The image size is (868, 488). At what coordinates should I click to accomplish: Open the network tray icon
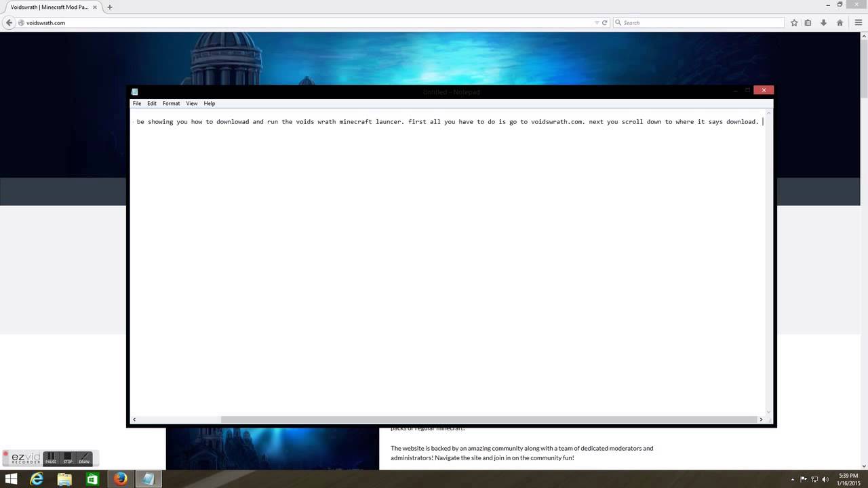[x=814, y=479]
